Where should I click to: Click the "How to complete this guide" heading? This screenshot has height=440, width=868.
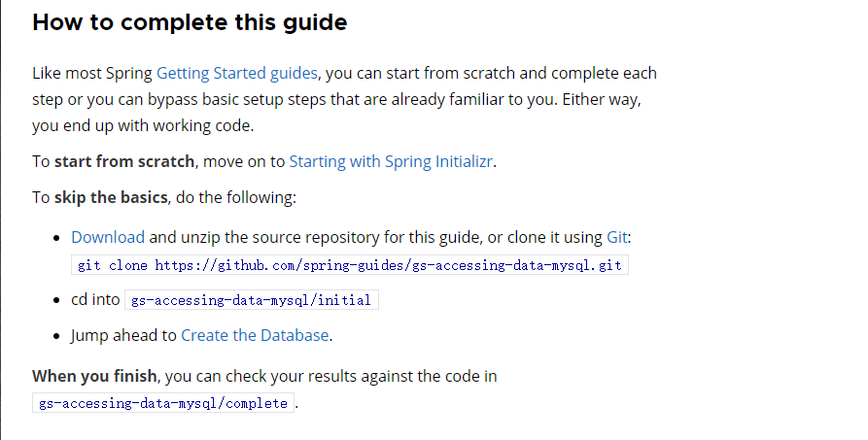190,22
